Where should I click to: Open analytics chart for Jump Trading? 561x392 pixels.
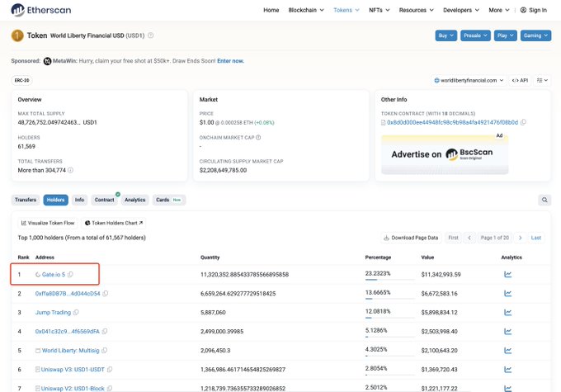pos(507,312)
